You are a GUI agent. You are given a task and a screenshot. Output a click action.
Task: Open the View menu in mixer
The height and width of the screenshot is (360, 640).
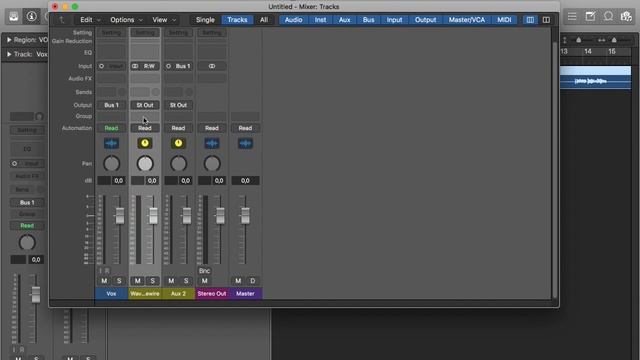[x=164, y=20]
